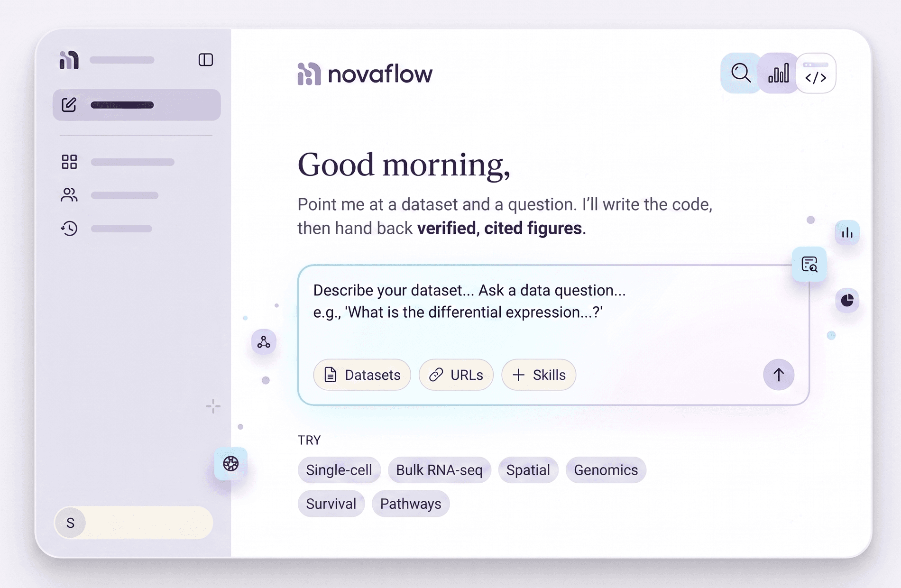Try the Single-cell suggestion chip
The width and height of the screenshot is (901, 588).
coord(339,470)
